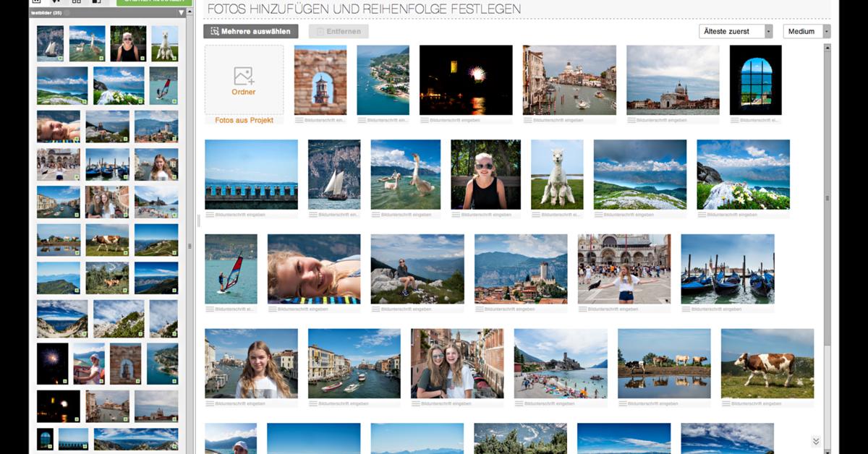
Task: Select brick arch thumbnail in left sidebar
Action: pos(125,364)
